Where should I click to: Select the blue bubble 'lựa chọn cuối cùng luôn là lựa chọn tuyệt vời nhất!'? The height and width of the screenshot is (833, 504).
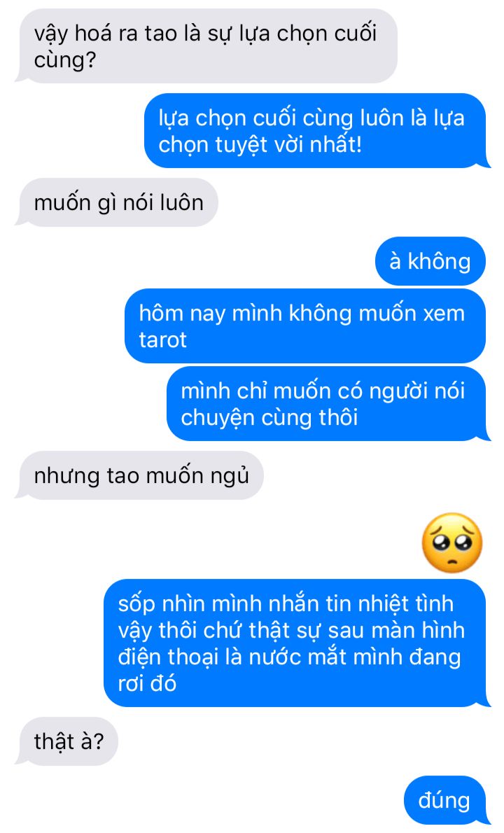click(317, 131)
